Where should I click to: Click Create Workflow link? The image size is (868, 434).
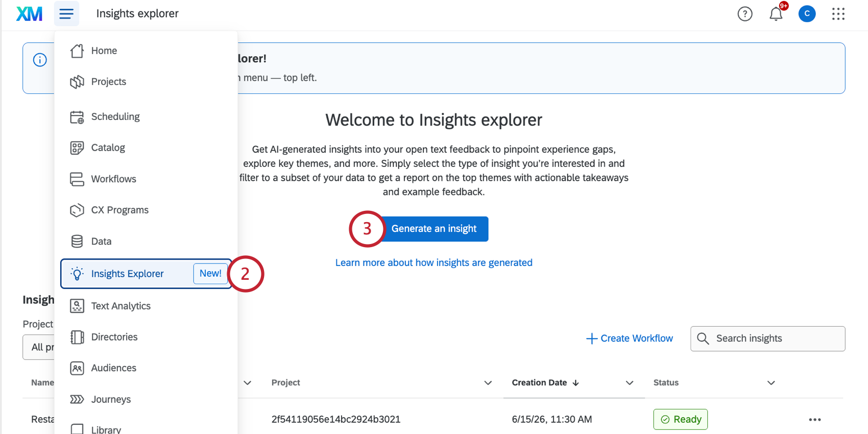[630, 339]
